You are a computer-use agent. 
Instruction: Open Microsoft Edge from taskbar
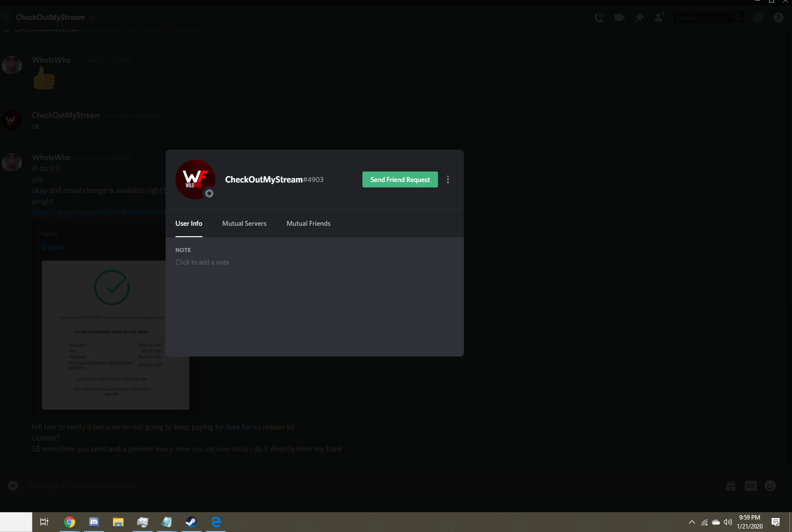pos(216,522)
